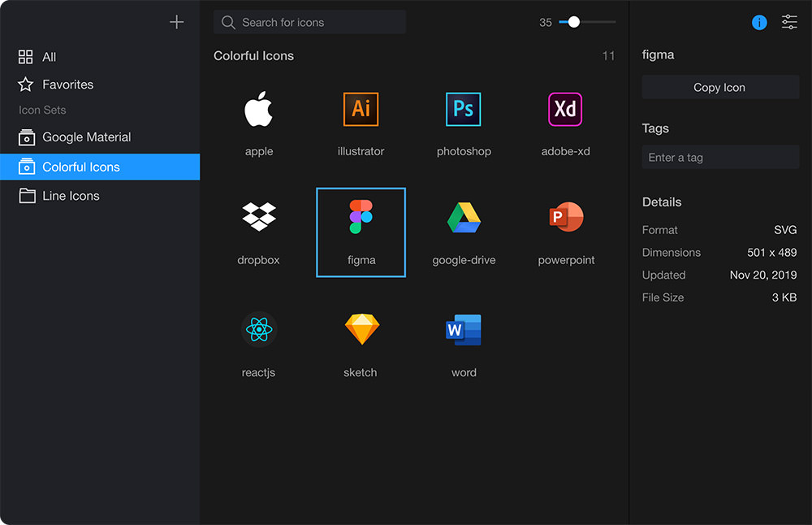Select the word icon
Viewport: 812px width, 525px height.
pos(464,330)
